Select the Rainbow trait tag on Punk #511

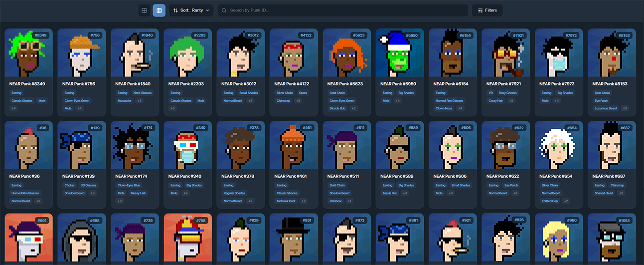click(335, 201)
